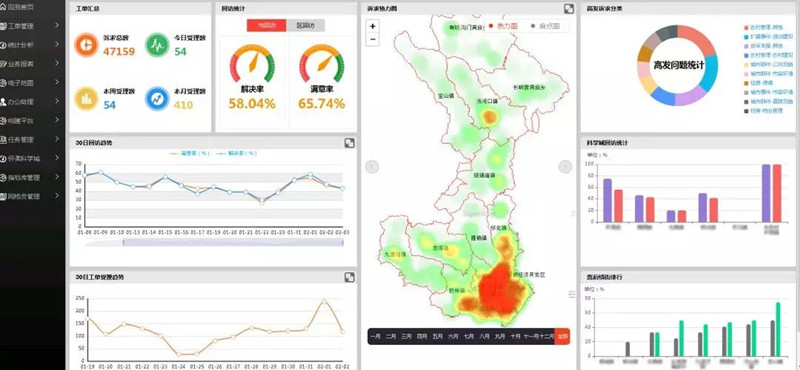Viewport: 800px width, 370px height.
Task: Switch to the 区回访 tab
Action: (305, 26)
